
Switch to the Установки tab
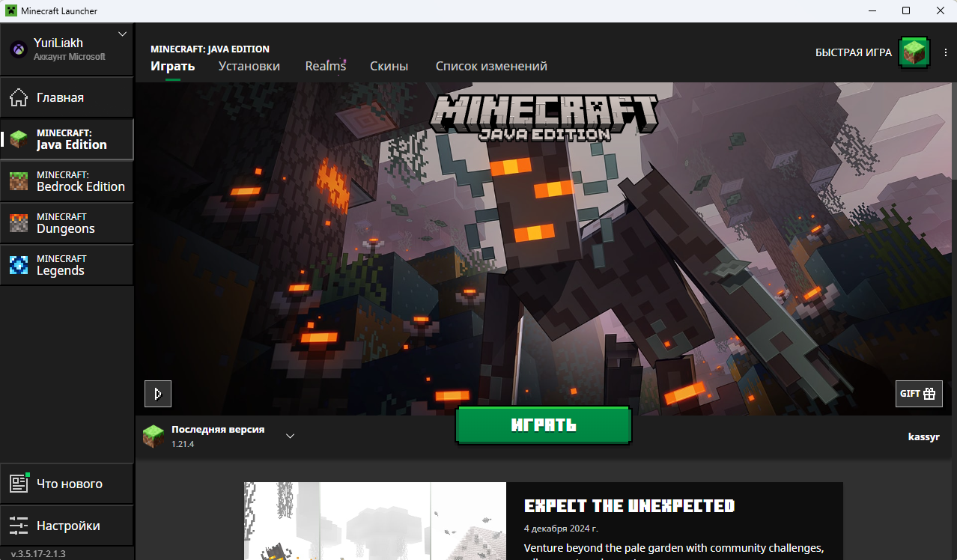249,66
